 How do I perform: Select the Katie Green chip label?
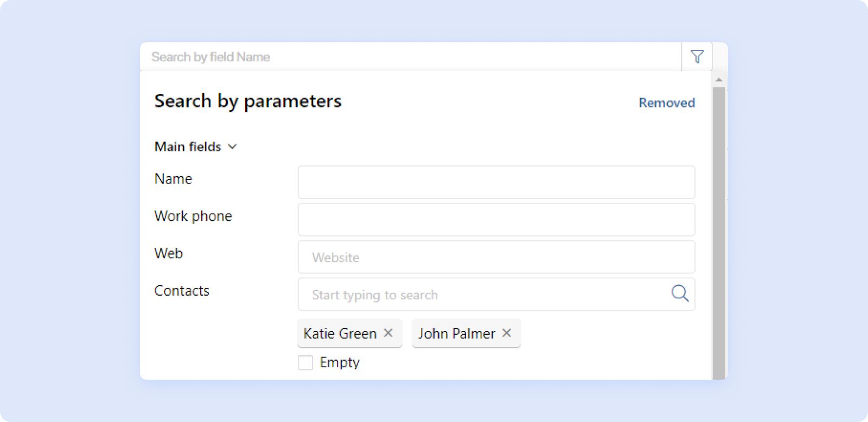coord(340,334)
